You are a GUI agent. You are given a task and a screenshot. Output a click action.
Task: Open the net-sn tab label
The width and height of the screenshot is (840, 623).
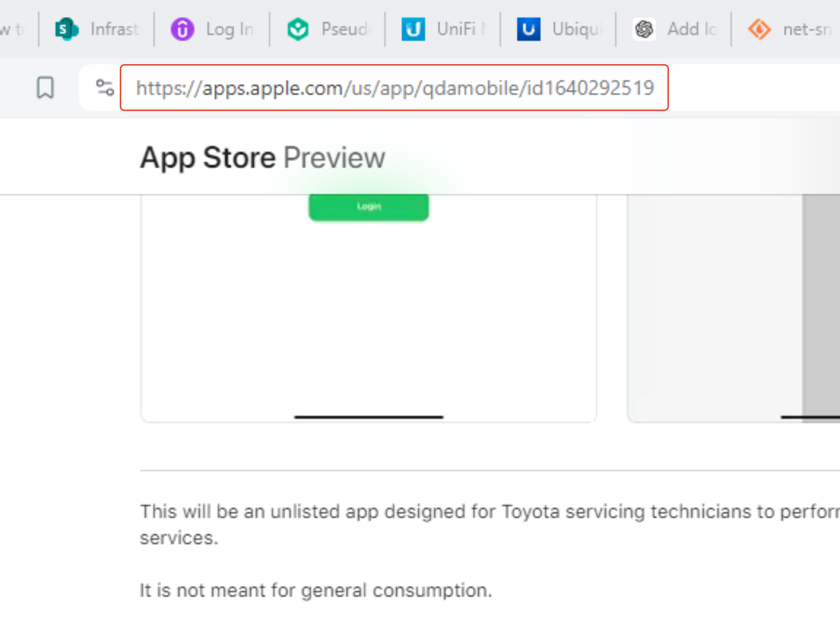coord(807,29)
